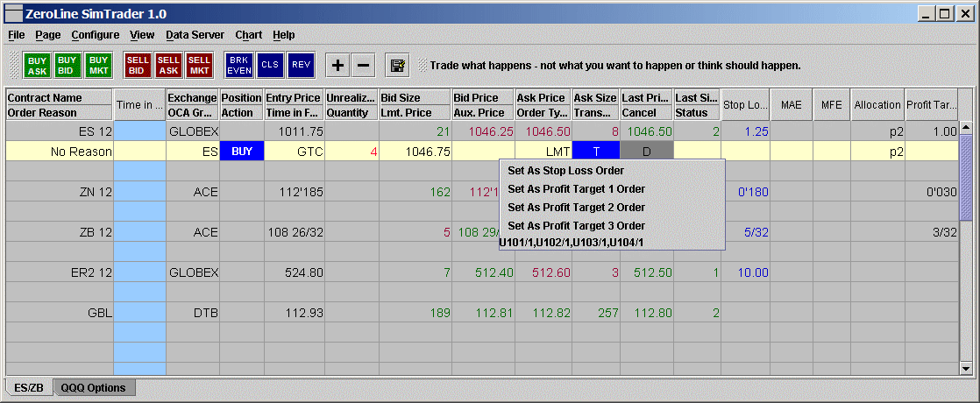
Task: Click the 10.00 stop loss value
Action: 746,272
